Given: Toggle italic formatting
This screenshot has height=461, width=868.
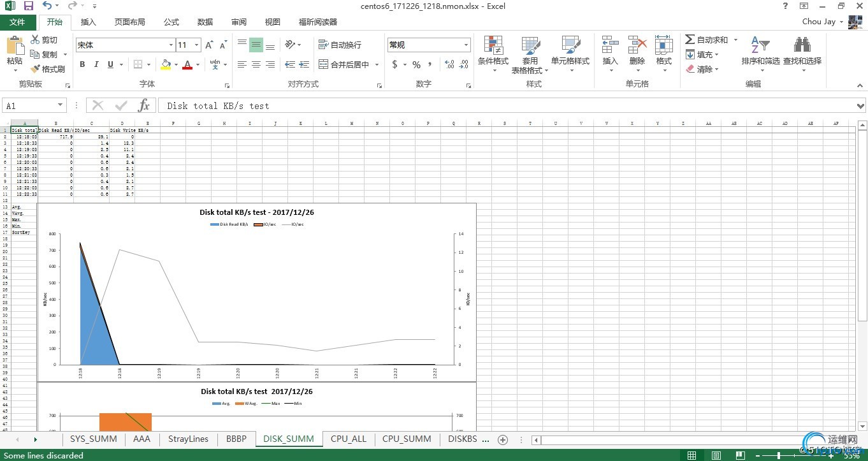Looking at the screenshot, I should point(96,64).
